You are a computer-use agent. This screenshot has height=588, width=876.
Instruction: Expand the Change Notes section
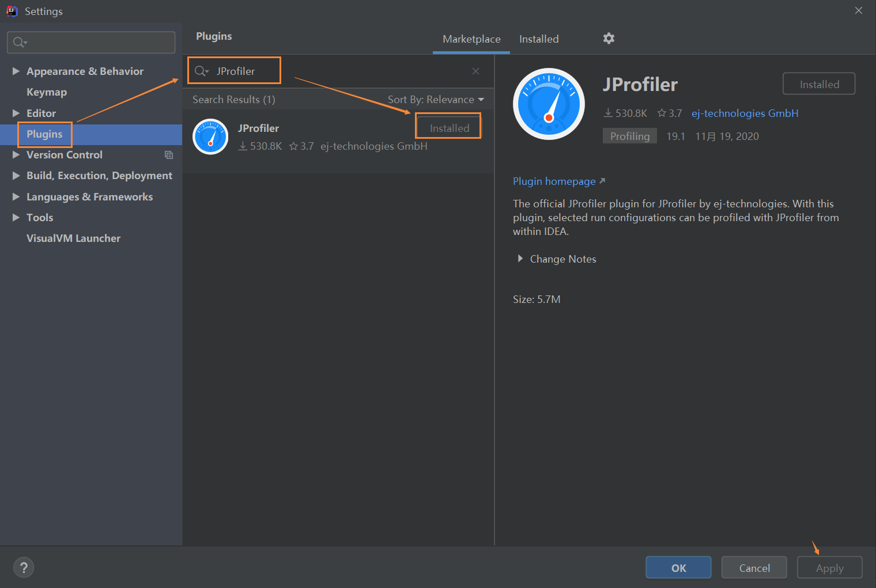click(520, 259)
